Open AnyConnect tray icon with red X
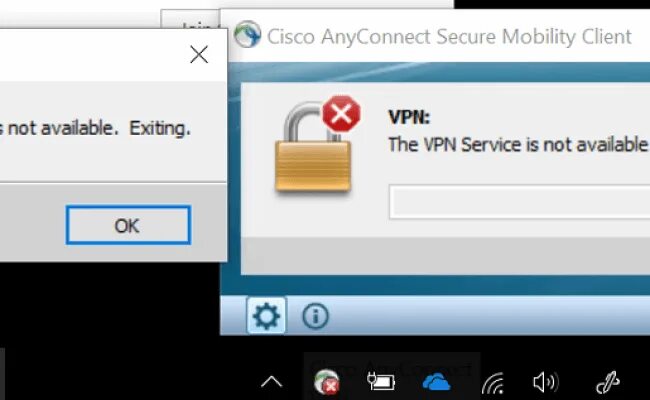The image size is (650, 400). click(325, 381)
